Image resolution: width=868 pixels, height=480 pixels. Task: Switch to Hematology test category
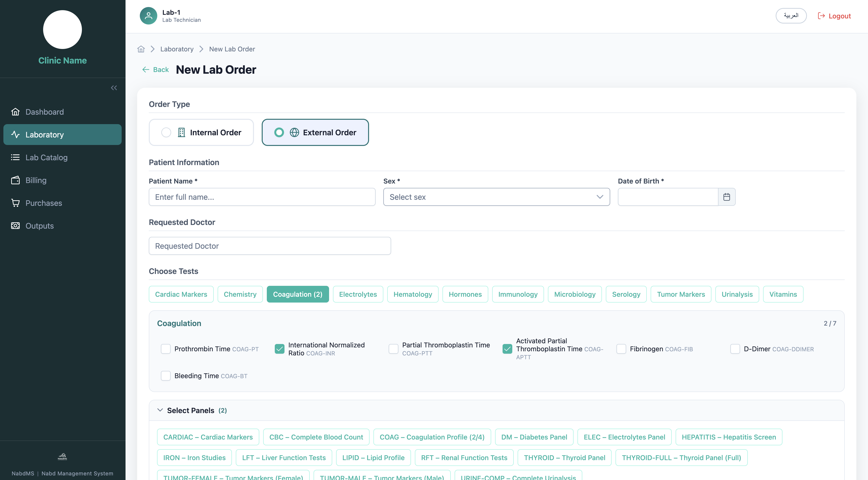coord(413,294)
